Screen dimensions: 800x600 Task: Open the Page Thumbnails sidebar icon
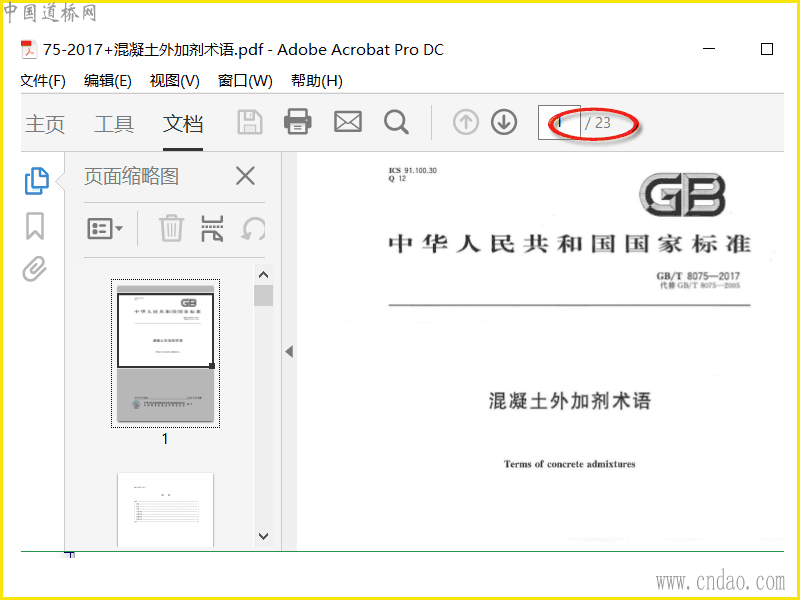[37, 181]
